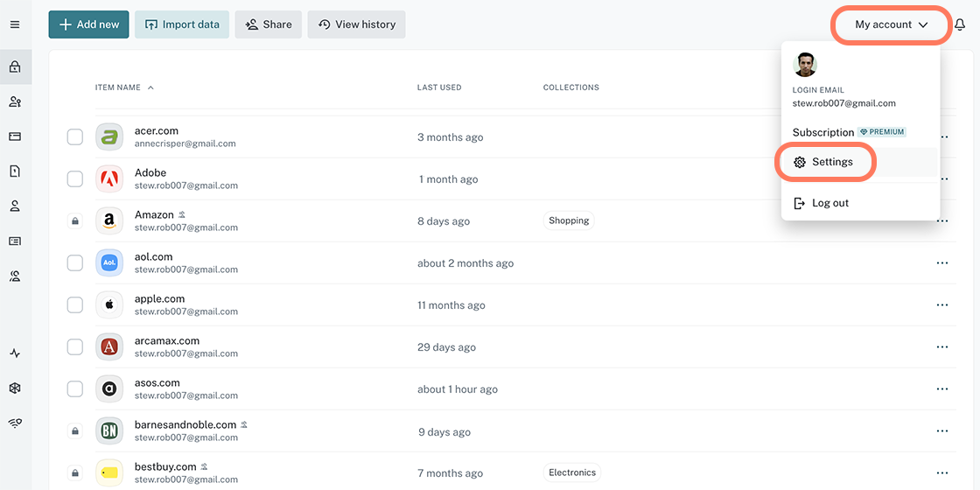Select the acer.com checkbox
This screenshot has width=980, height=490.
click(75, 137)
